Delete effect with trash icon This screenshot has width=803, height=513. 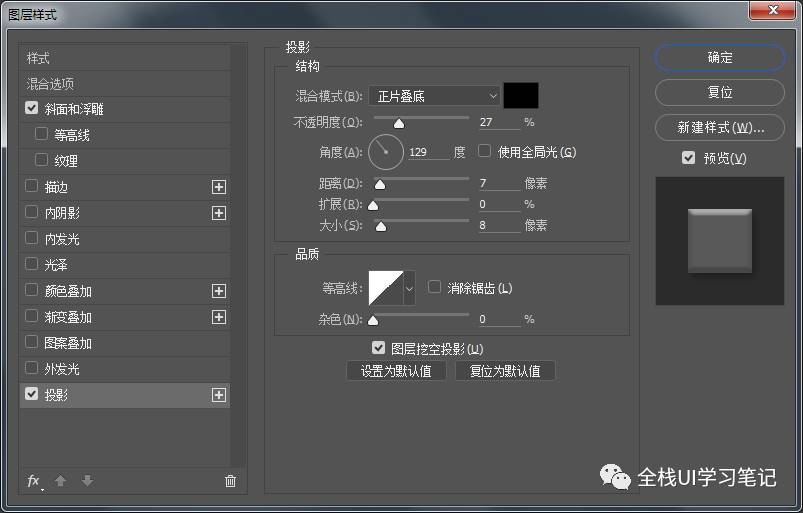[230, 481]
